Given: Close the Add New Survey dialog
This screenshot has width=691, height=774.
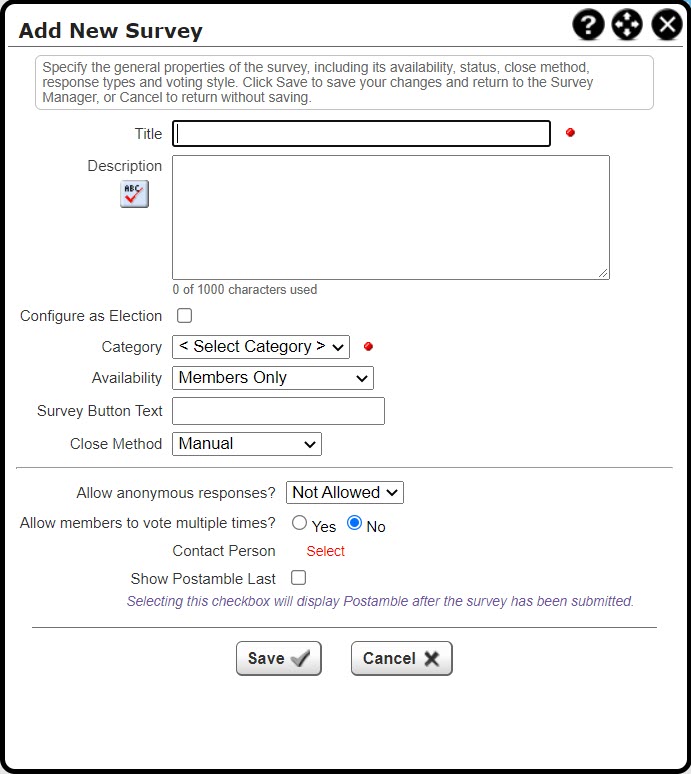Looking at the screenshot, I should pos(667,24).
